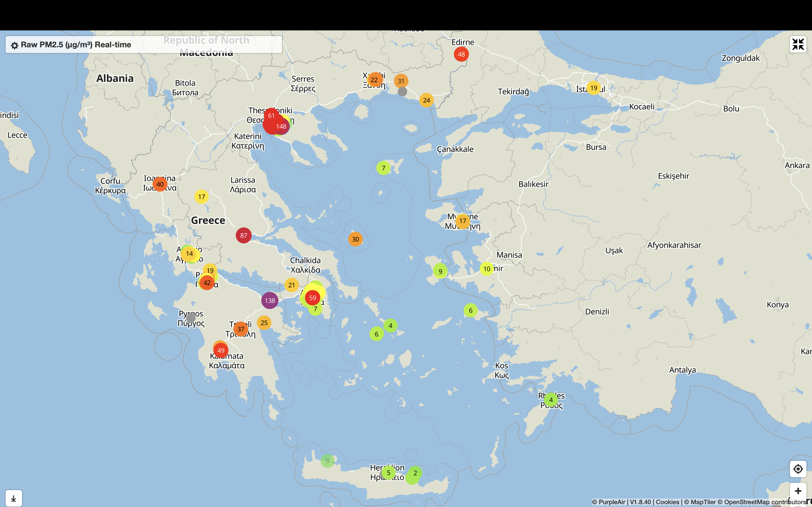Select the orange 30 island sensor
The width and height of the screenshot is (812, 507).
tap(355, 239)
